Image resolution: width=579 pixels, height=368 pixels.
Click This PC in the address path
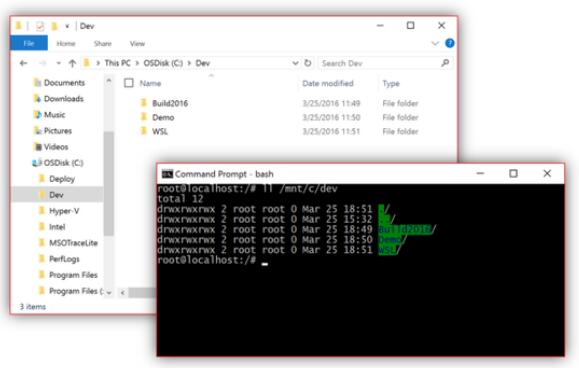pyautogui.click(x=117, y=63)
